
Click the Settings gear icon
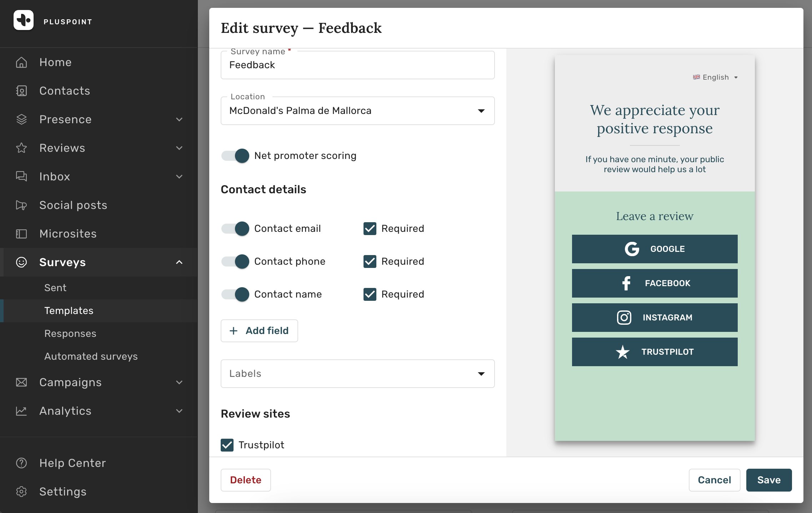(21, 492)
